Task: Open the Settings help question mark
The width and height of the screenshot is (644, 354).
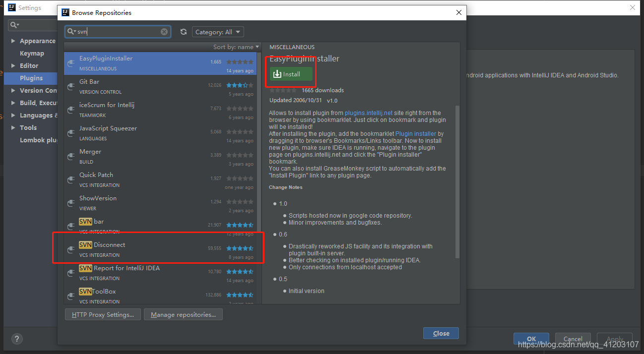Action: pyautogui.click(x=17, y=339)
